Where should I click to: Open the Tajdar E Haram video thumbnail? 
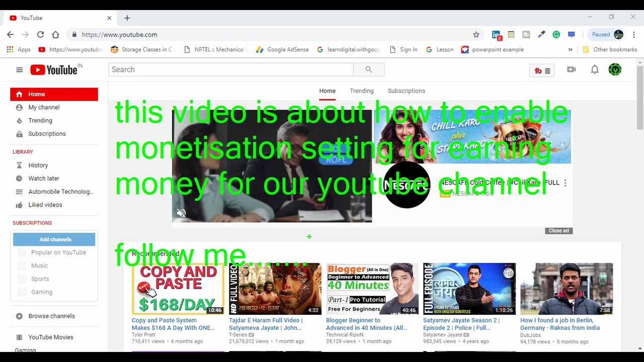[x=275, y=289]
